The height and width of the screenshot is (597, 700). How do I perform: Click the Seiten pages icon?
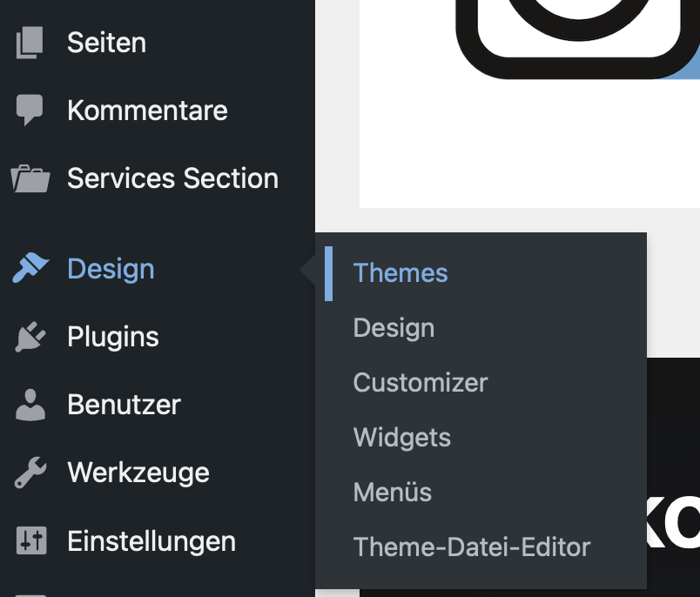coord(30,43)
